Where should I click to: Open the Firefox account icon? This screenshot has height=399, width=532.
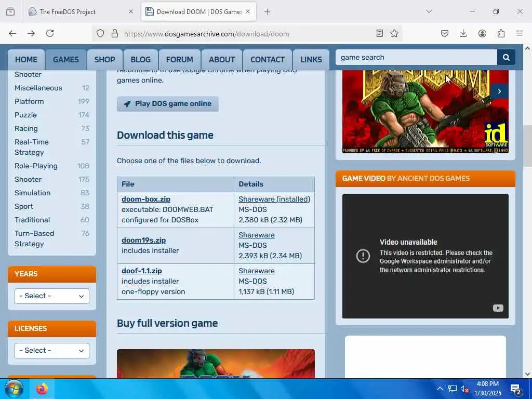(482, 33)
